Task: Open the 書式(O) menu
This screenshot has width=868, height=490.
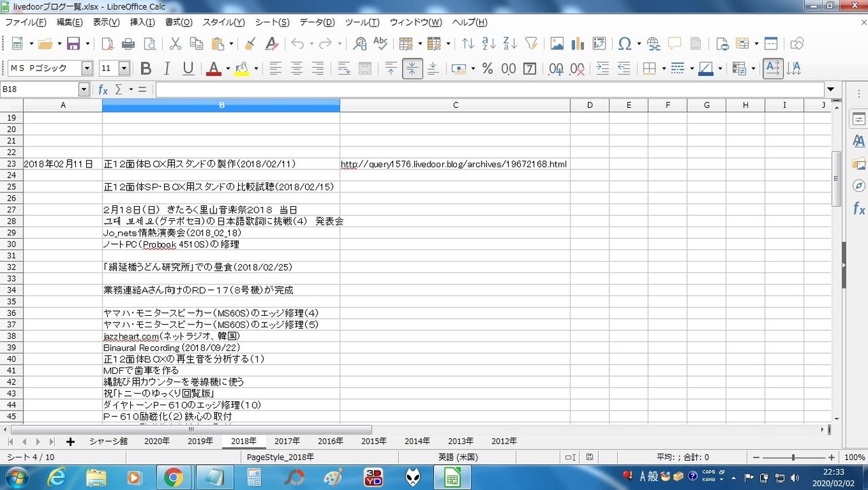Action: click(178, 22)
